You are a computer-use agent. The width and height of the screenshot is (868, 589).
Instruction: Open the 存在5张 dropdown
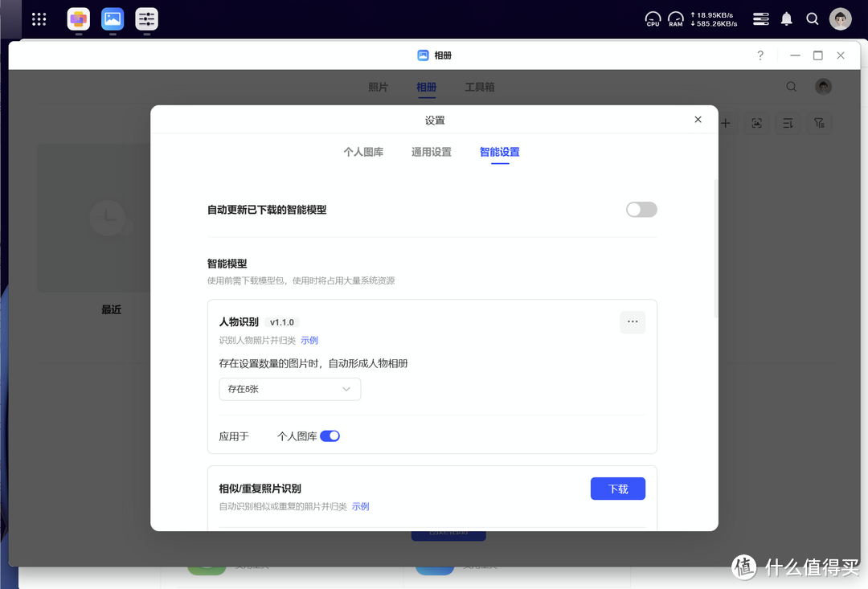289,389
